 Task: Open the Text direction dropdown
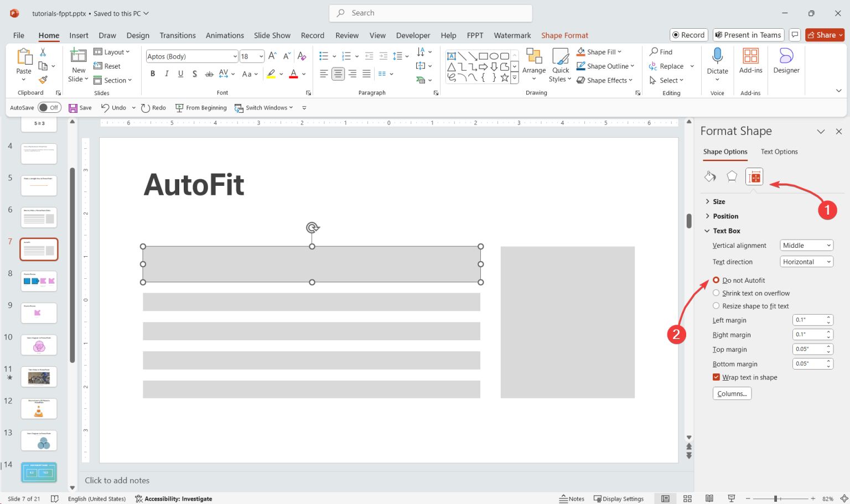(x=806, y=262)
